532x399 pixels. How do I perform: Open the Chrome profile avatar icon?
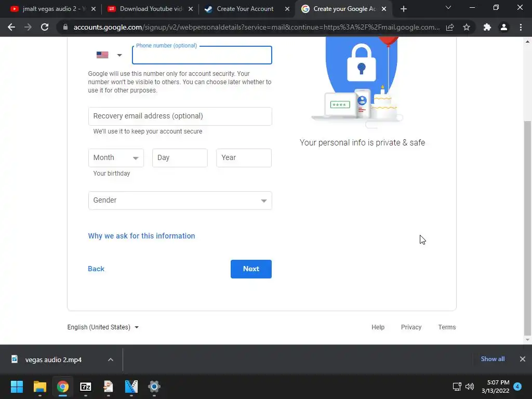point(504,27)
